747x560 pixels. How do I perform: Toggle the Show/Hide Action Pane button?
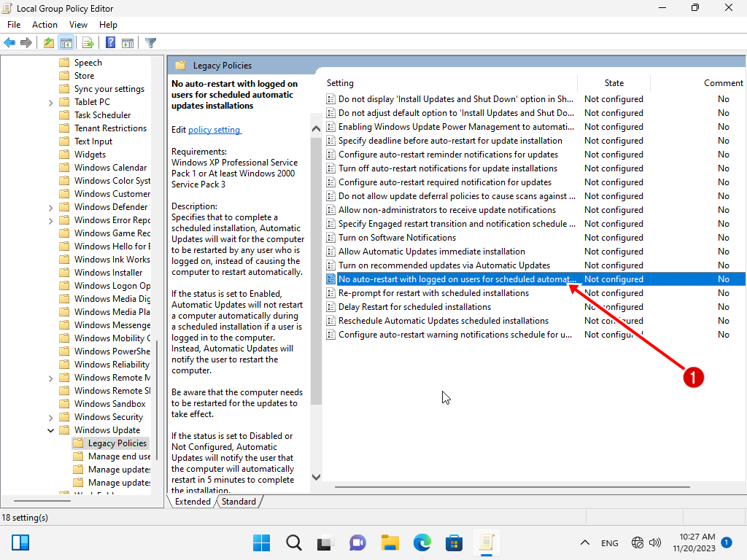pos(128,43)
